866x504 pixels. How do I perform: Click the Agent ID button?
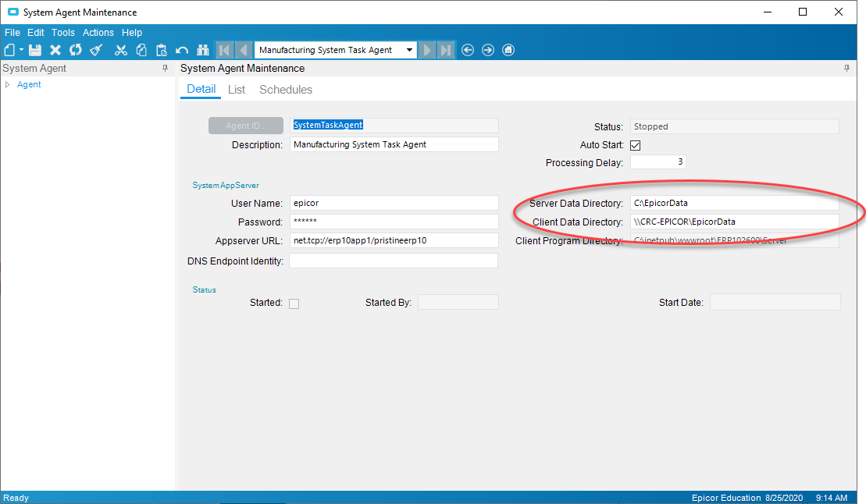pos(246,126)
